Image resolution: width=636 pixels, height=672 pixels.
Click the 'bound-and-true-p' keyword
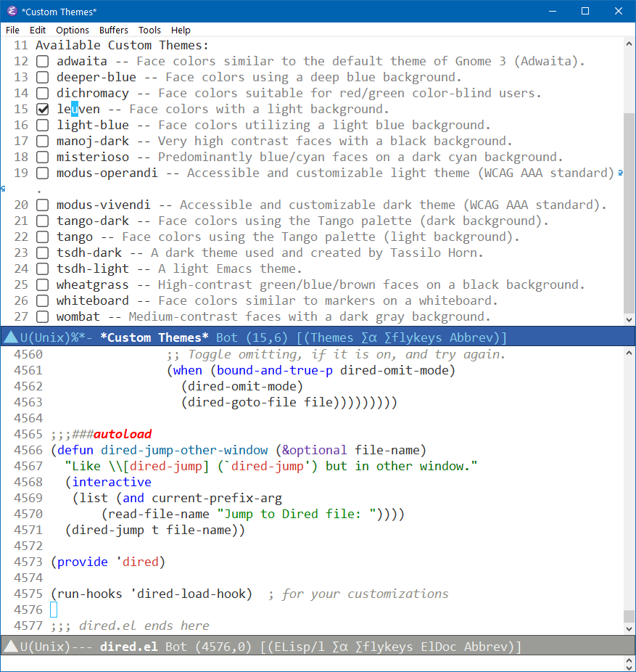click(275, 370)
